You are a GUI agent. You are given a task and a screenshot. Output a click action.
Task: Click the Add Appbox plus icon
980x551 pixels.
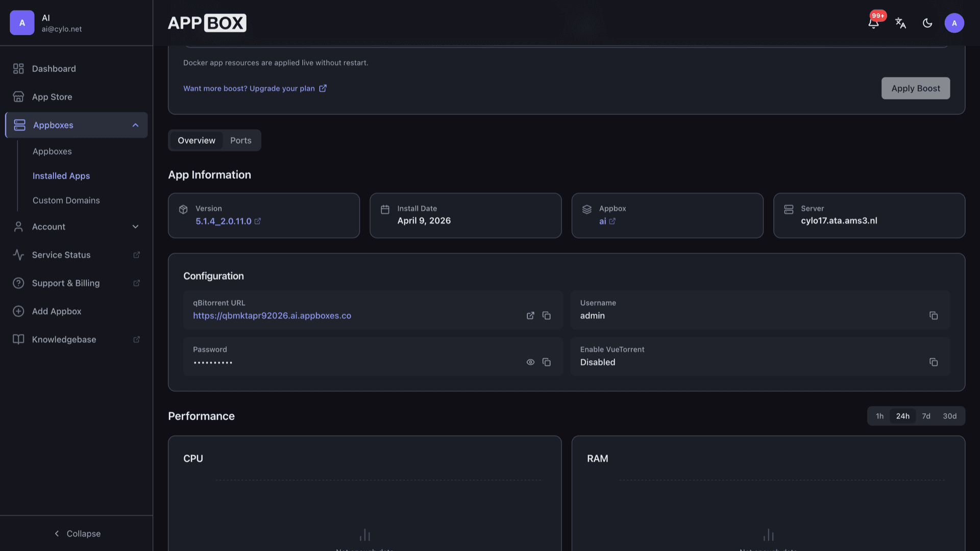click(x=18, y=311)
